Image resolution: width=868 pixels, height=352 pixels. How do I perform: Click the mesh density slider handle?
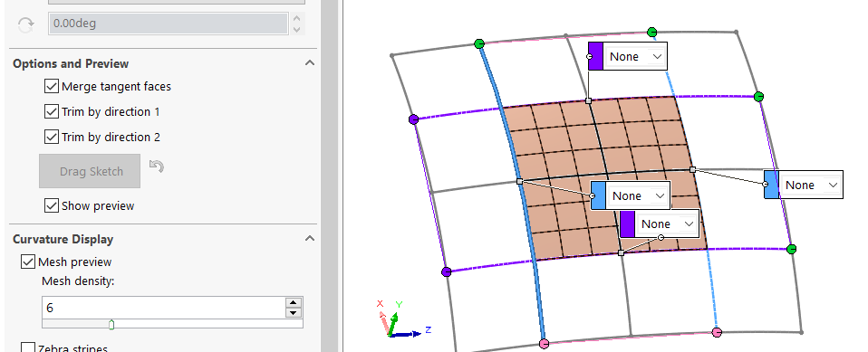point(111,324)
